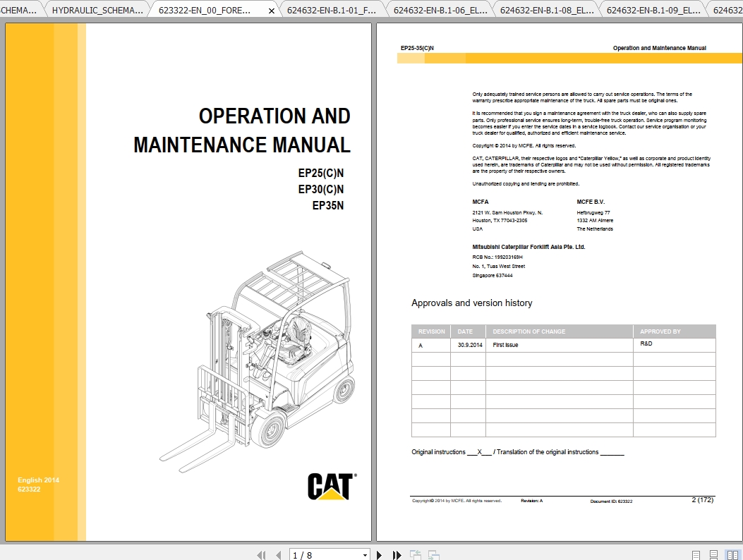Go to the first page
Viewport: 743px width, 560px height.
pyautogui.click(x=262, y=555)
